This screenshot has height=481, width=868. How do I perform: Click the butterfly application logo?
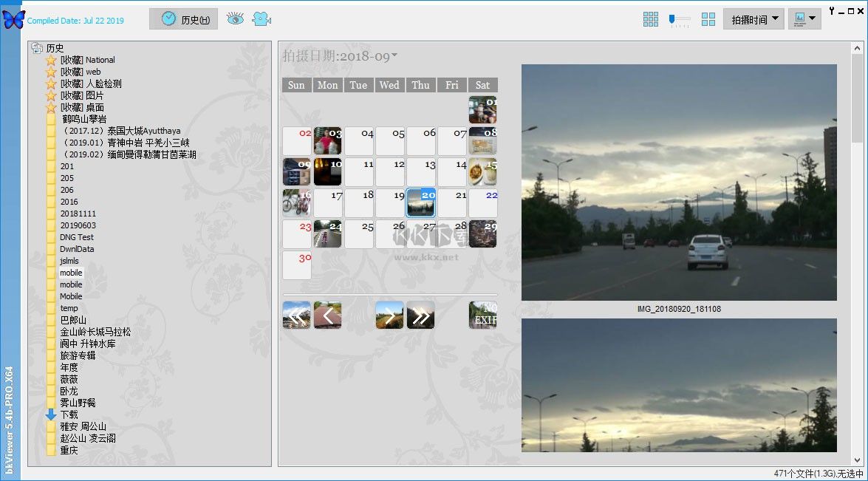click(13, 19)
